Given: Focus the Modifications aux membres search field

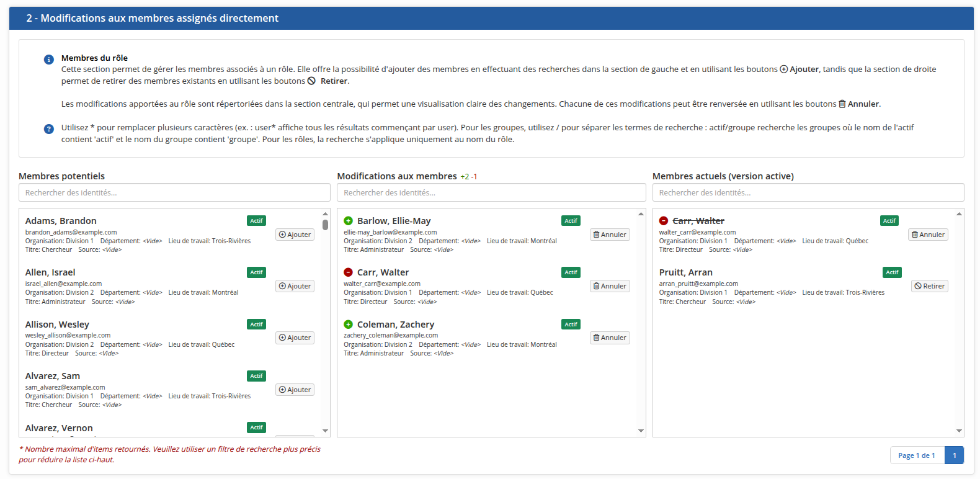Looking at the screenshot, I should click(491, 192).
